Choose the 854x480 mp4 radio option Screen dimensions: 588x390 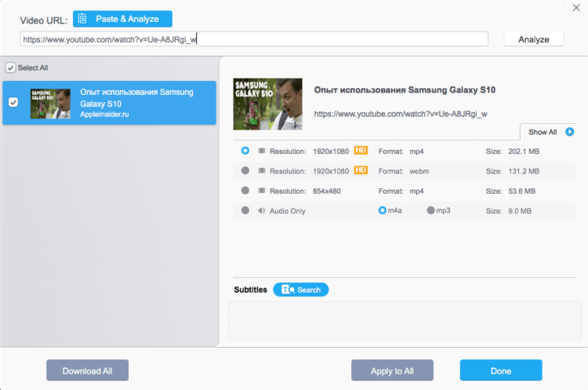245,191
